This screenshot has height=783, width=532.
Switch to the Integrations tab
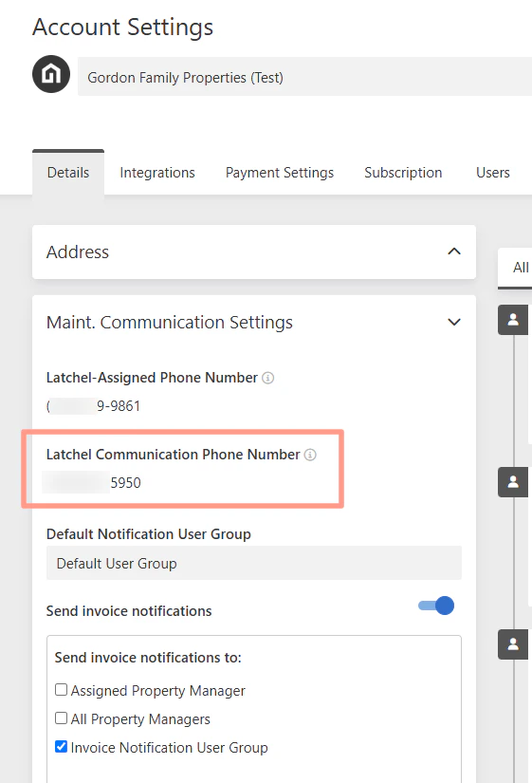(x=157, y=173)
